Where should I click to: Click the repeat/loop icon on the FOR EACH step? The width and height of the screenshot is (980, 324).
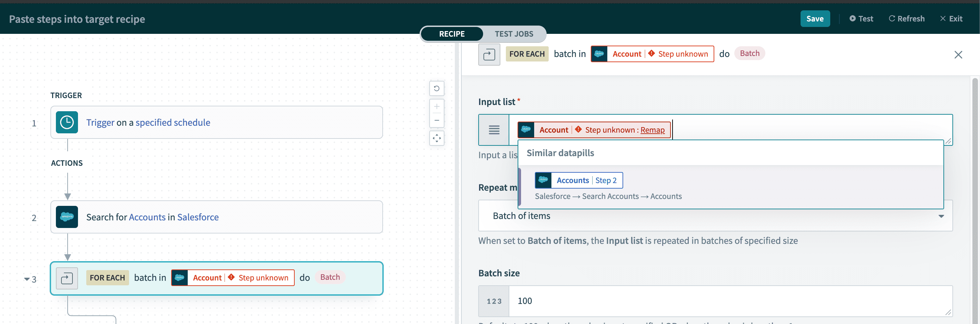[67, 278]
